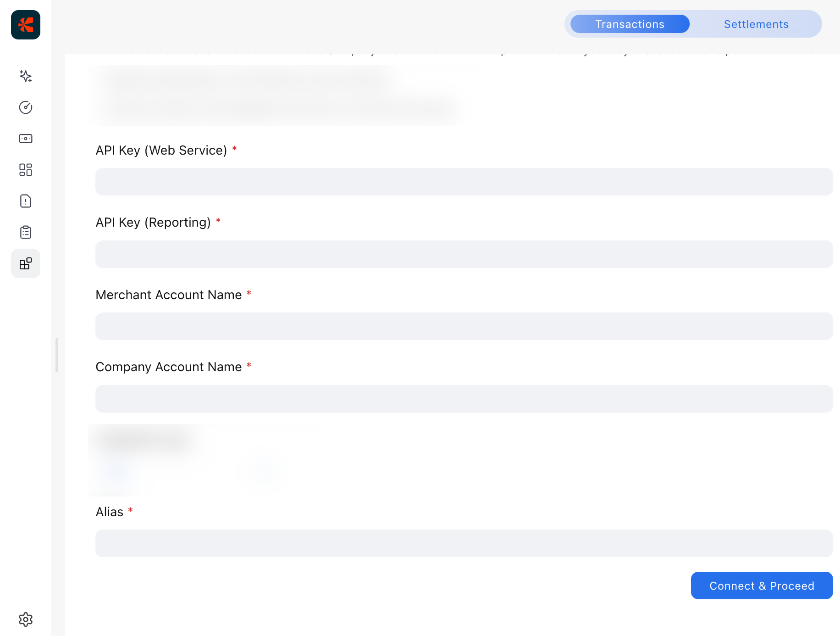Viewport: 840px width, 636px height.
Task: Click the Connect & Proceed button
Action: point(762,586)
